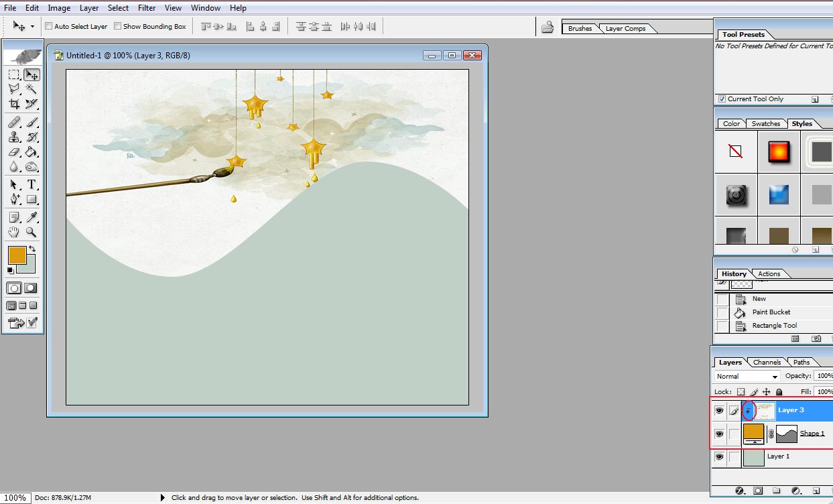Select the Horizontal Type tool
Screen dimensions: 833x504
point(31,184)
